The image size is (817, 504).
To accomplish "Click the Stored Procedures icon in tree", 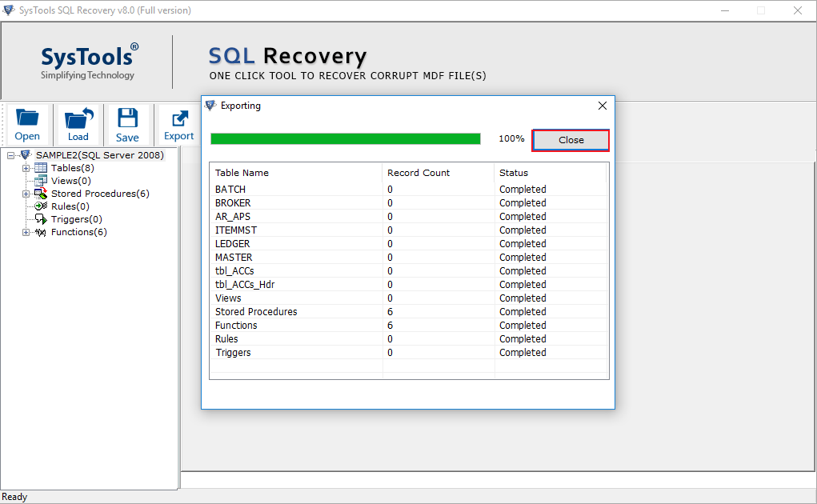I will (41, 193).
